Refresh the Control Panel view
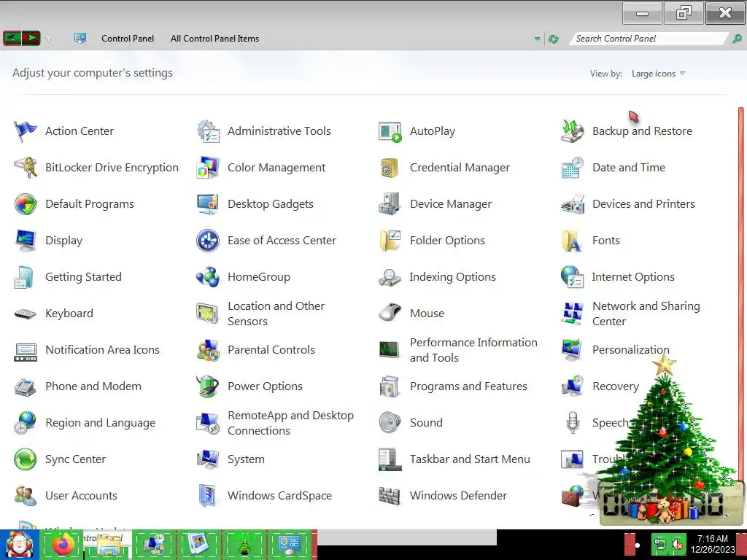Screen dimensions: 747x560 coord(554,39)
